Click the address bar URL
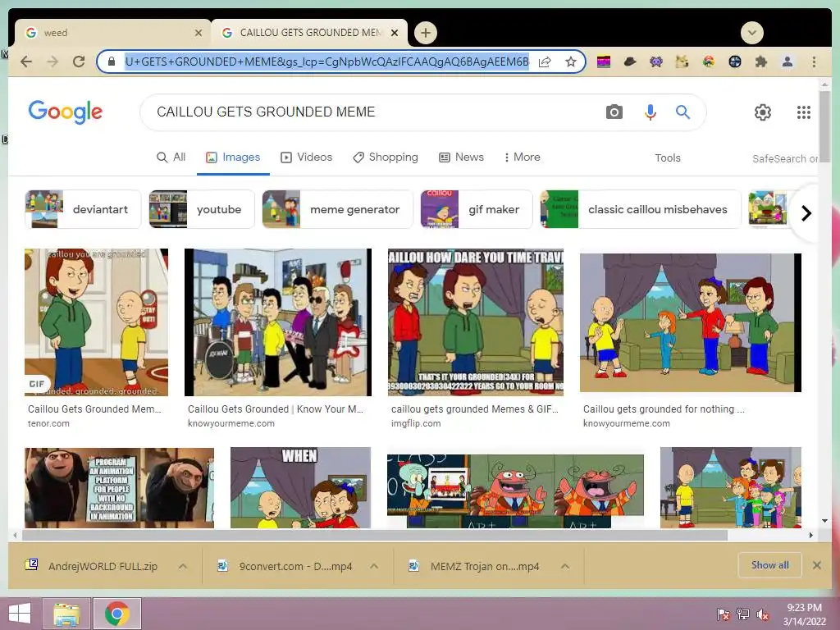 [x=326, y=62]
